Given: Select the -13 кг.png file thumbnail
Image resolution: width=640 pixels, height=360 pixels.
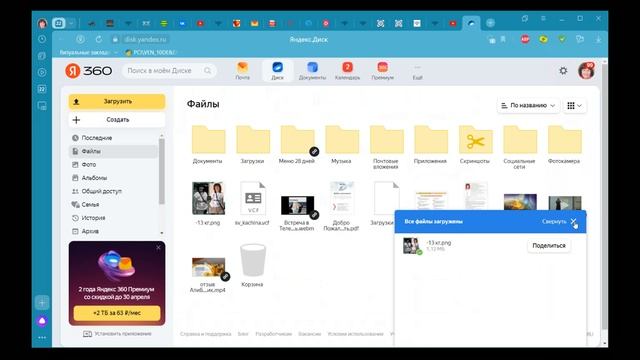Looking at the screenshot, I should click(208, 198).
